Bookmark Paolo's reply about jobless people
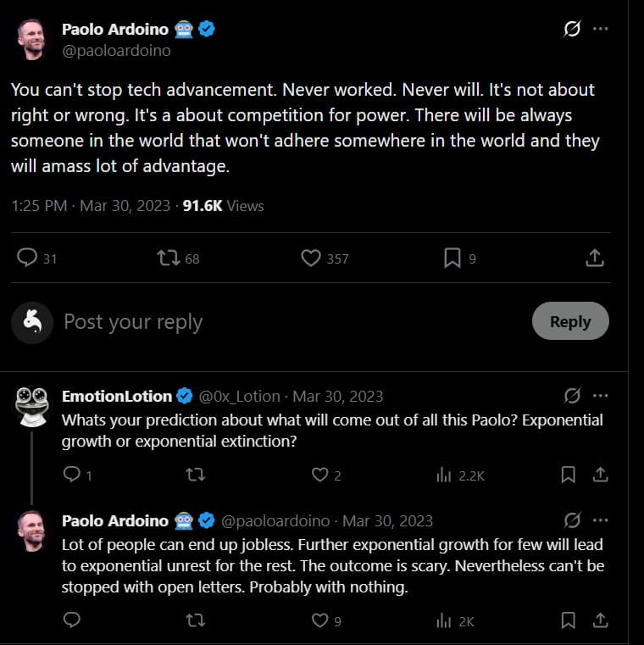 click(x=569, y=621)
